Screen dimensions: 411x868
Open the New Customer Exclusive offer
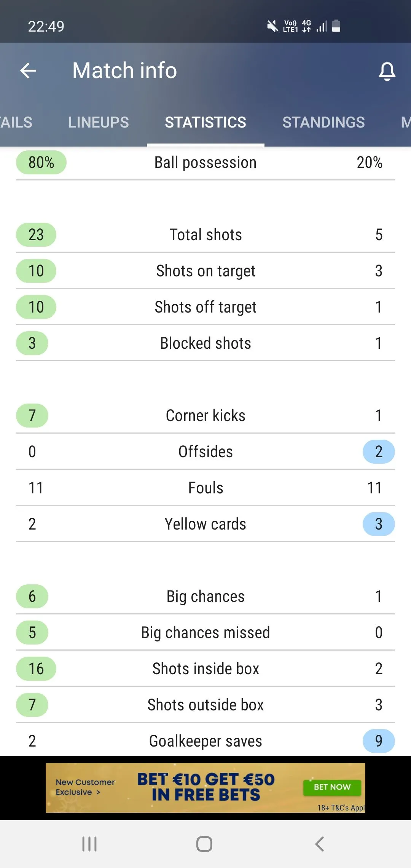pos(85,787)
